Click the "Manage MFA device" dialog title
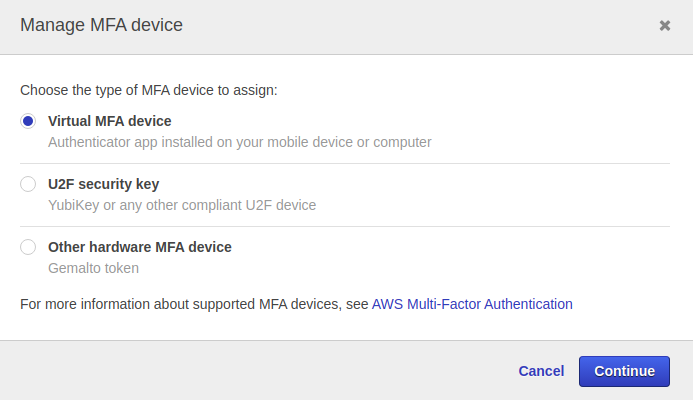Image resolution: width=693 pixels, height=400 pixels. click(101, 25)
